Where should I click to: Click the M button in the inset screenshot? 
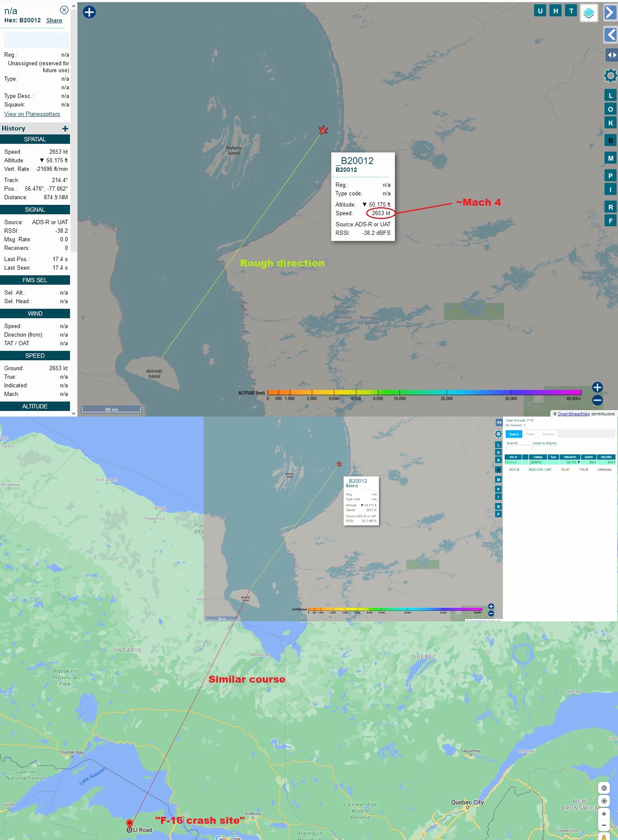pyautogui.click(x=498, y=479)
